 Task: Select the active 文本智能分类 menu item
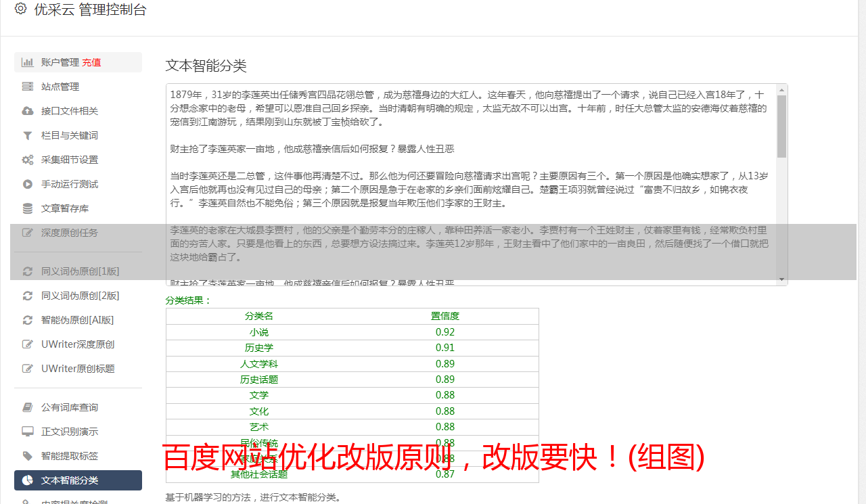[x=78, y=480]
